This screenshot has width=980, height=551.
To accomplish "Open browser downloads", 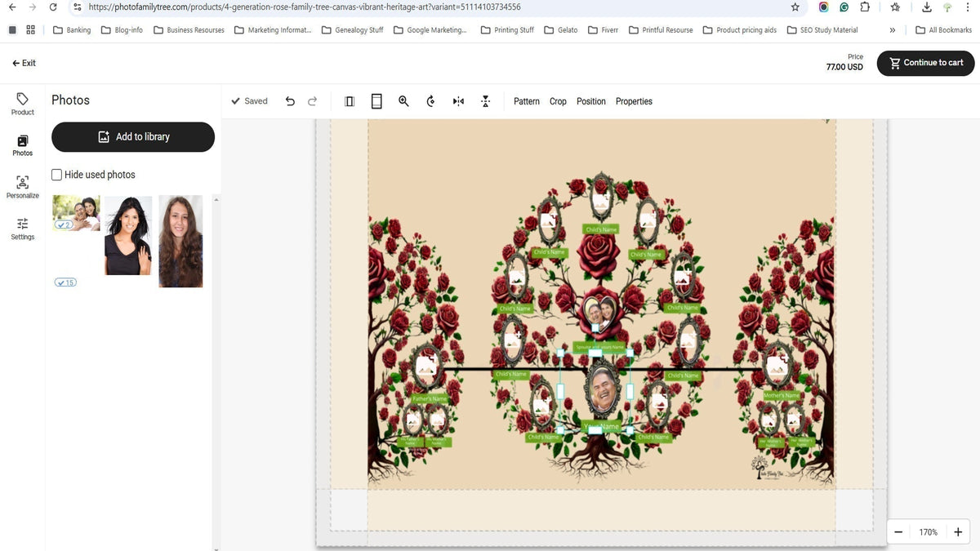I will pos(927,7).
